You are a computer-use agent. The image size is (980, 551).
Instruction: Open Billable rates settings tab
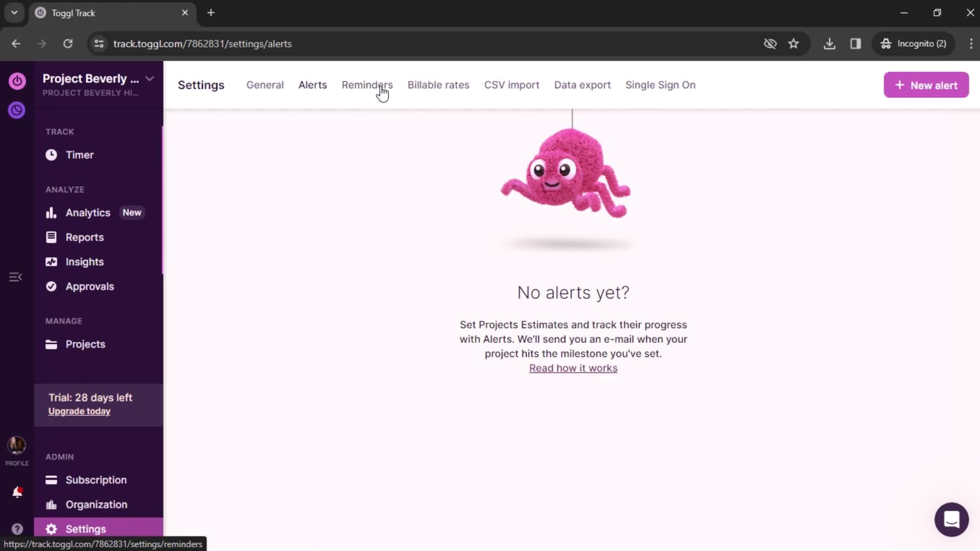click(x=438, y=85)
